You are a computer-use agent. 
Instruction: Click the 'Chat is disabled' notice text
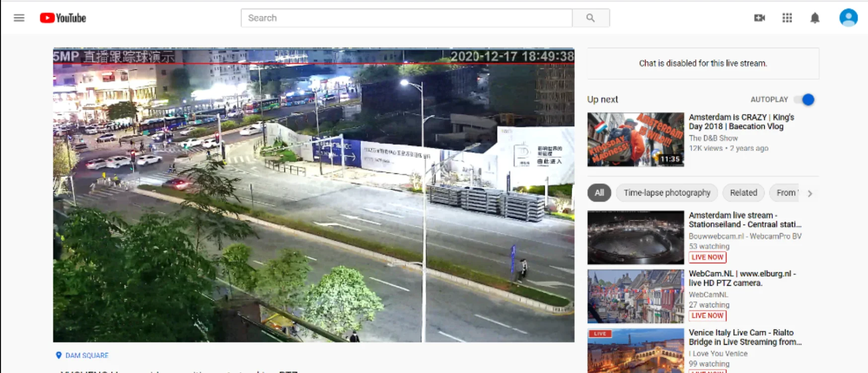(703, 63)
